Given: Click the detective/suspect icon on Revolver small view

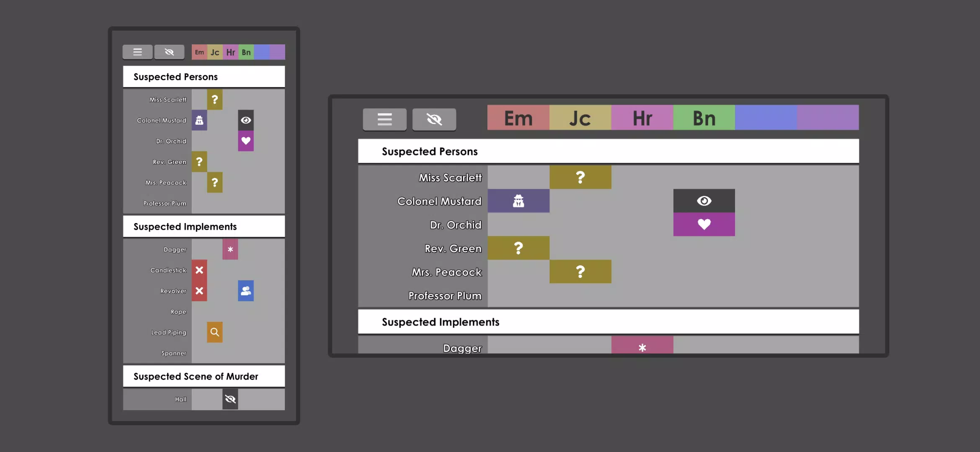Looking at the screenshot, I should [x=245, y=291].
